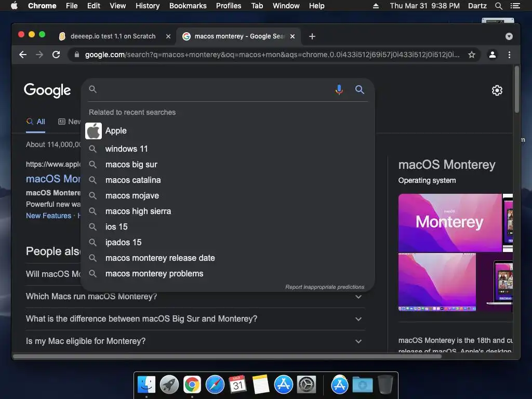This screenshot has width=532, height=399.
Task: Expand 'Which Macs run macOS Monterey?' question
Action: pyautogui.click(x=195, y=297)
